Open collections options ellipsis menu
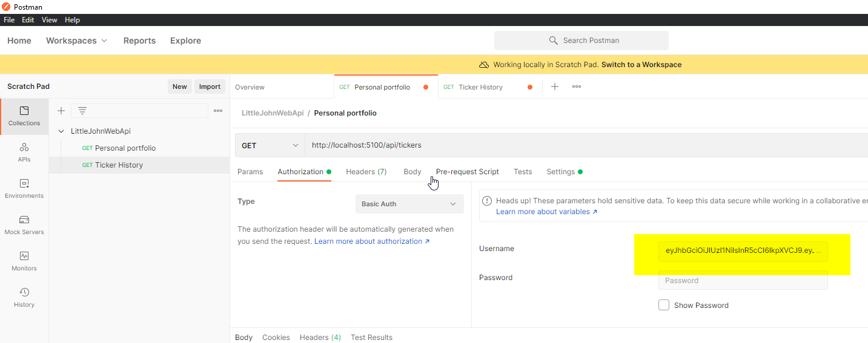Viewport: 868px width, 343px height. (x=218, y=111)
